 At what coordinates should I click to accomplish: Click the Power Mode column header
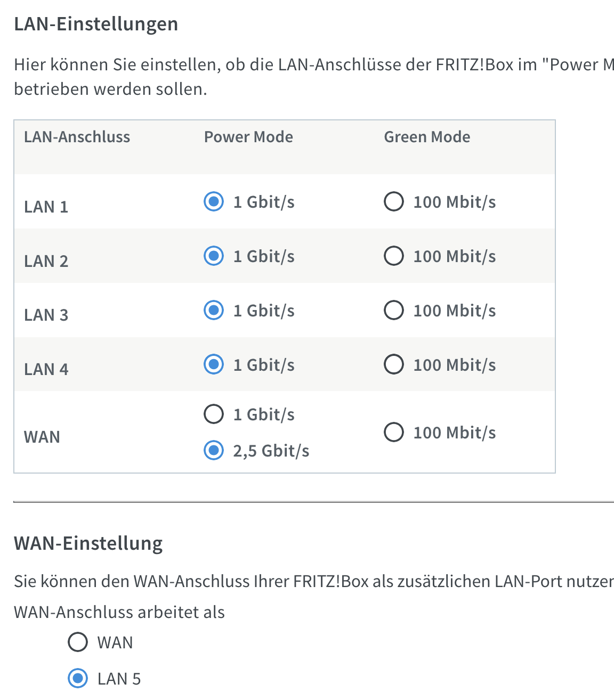coord(248,137)
